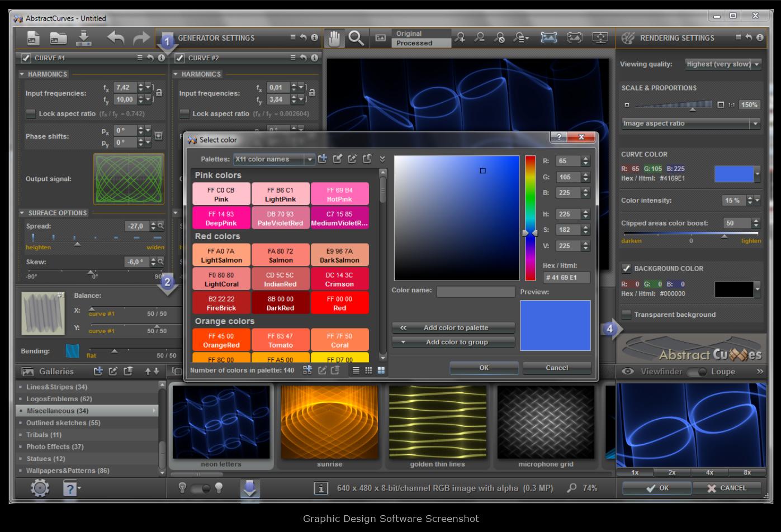Toggle the light bulb dark/light switch
781x532 pixels.
coord(200,488)
